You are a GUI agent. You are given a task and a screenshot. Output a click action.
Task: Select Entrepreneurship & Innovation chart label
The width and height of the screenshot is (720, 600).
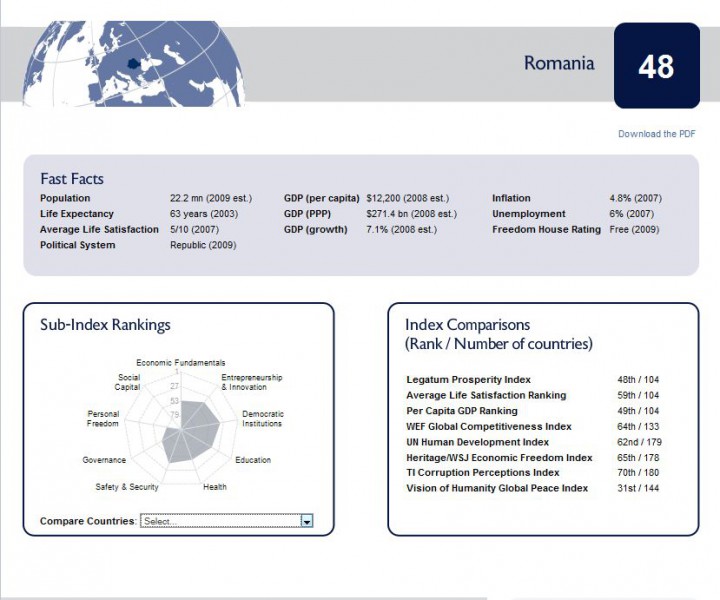tap(251, 382)
